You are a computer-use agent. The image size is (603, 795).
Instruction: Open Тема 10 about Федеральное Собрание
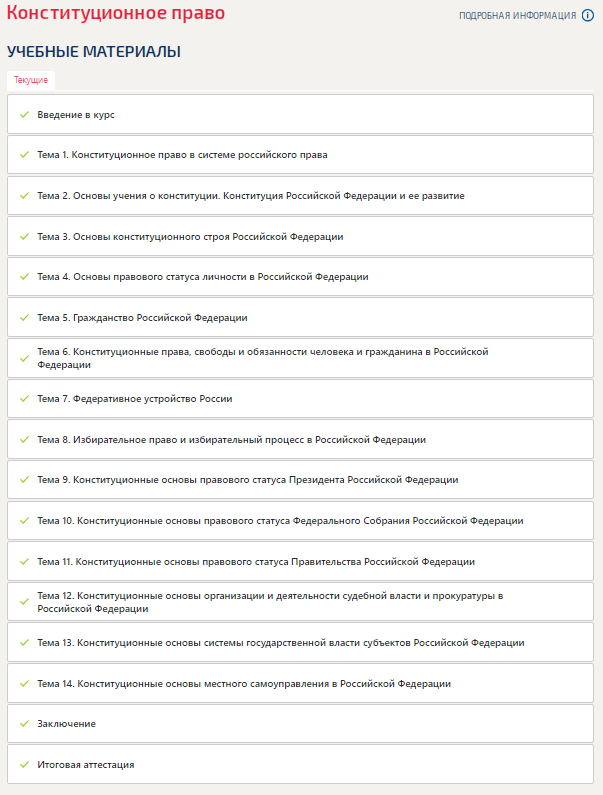280,521
